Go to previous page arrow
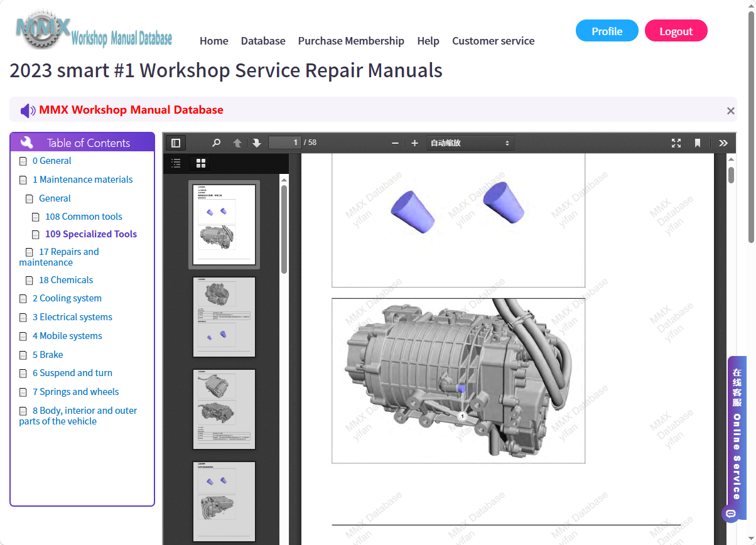 237,143
